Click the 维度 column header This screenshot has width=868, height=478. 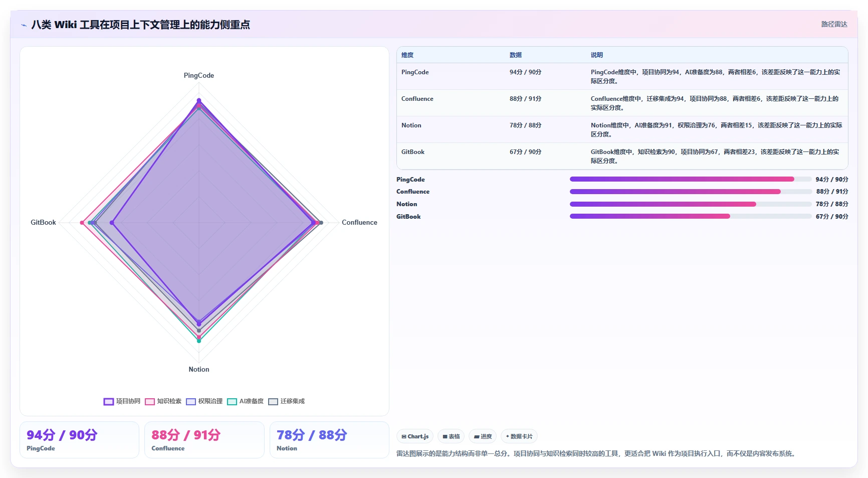tap(407, 55)
